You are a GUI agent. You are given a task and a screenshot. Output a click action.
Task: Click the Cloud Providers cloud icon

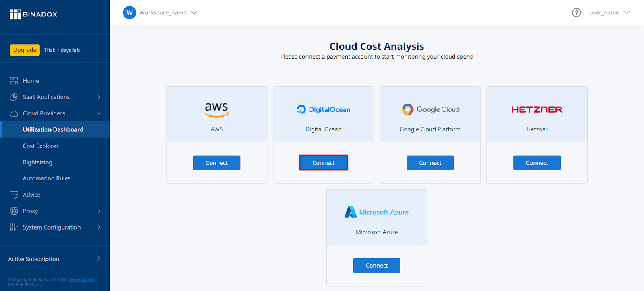click(x=14, y=113)
